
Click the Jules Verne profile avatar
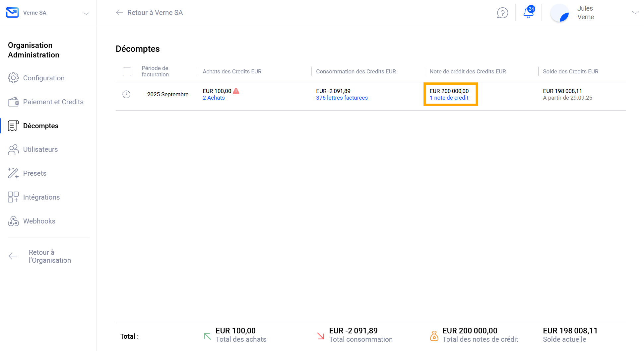[x=560, y=13]
